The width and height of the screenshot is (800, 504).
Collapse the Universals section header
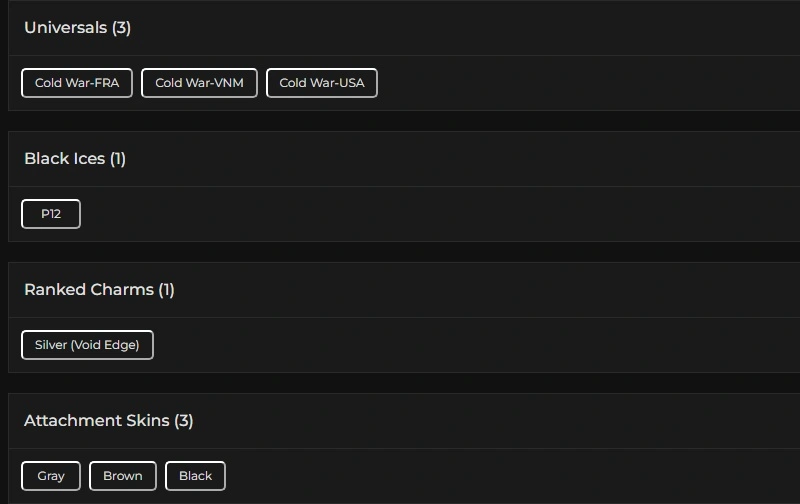point(65,28)
